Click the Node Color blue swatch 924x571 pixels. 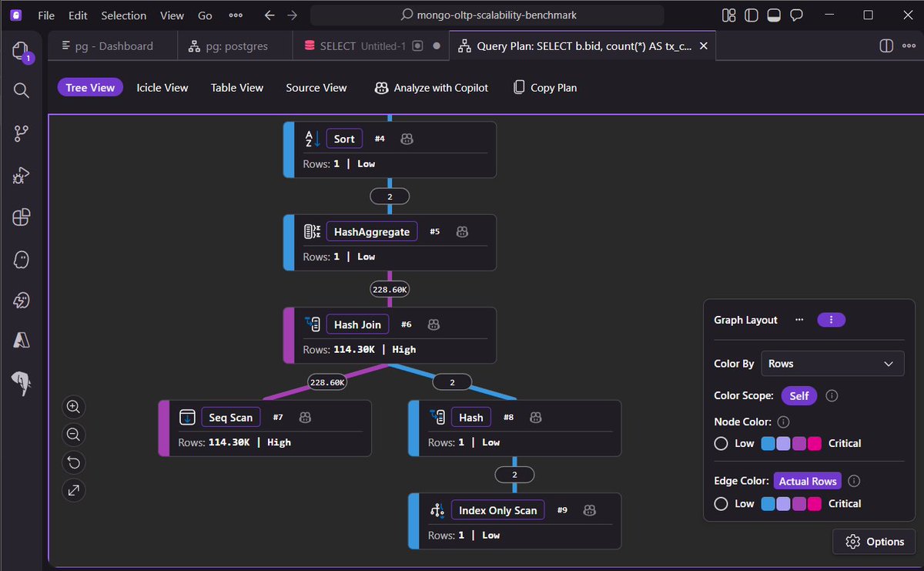(768, 443)
